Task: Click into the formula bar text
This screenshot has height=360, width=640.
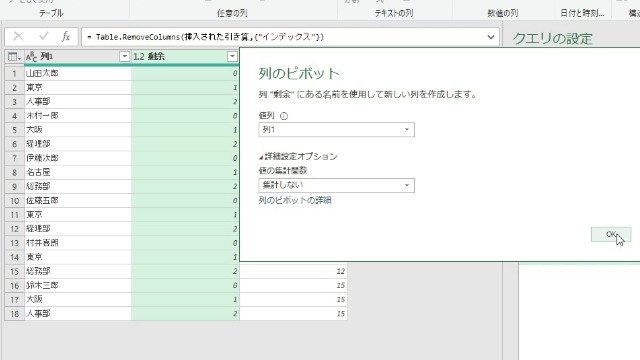Action: pos(282,37)
